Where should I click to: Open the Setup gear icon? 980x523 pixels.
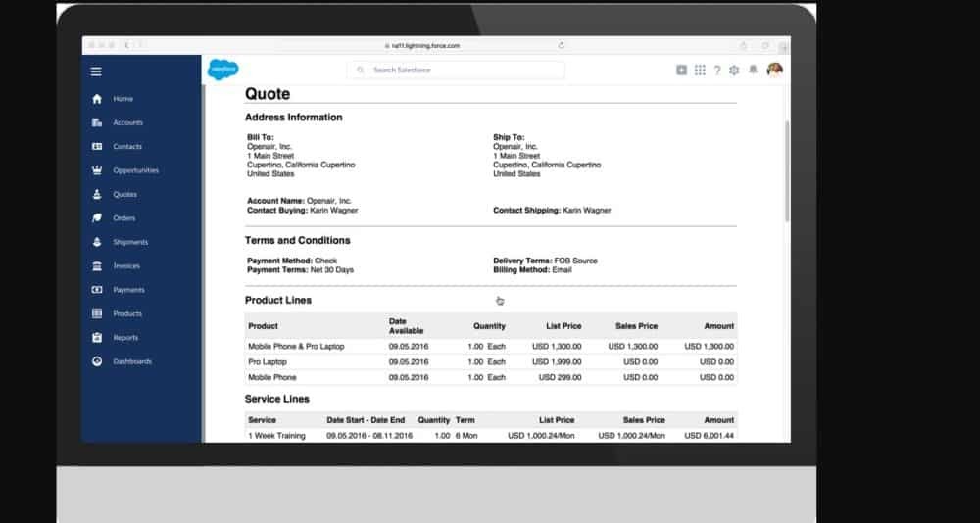point(734,70)
